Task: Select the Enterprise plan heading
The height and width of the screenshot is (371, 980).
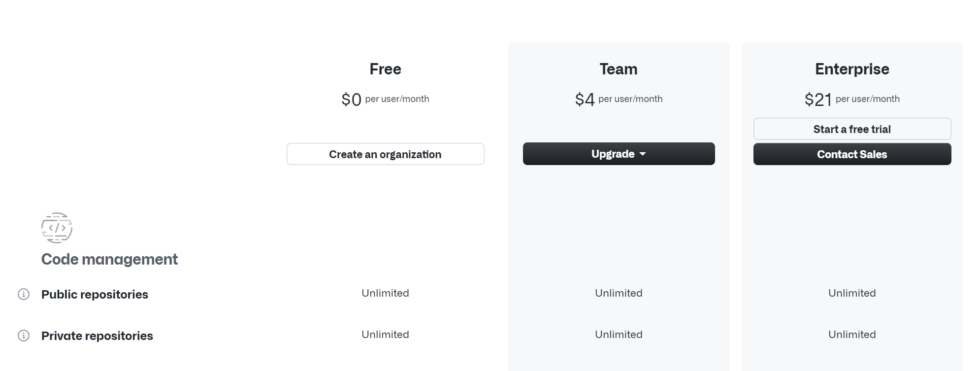Action: pyautogui.click(x=852, y=69)
